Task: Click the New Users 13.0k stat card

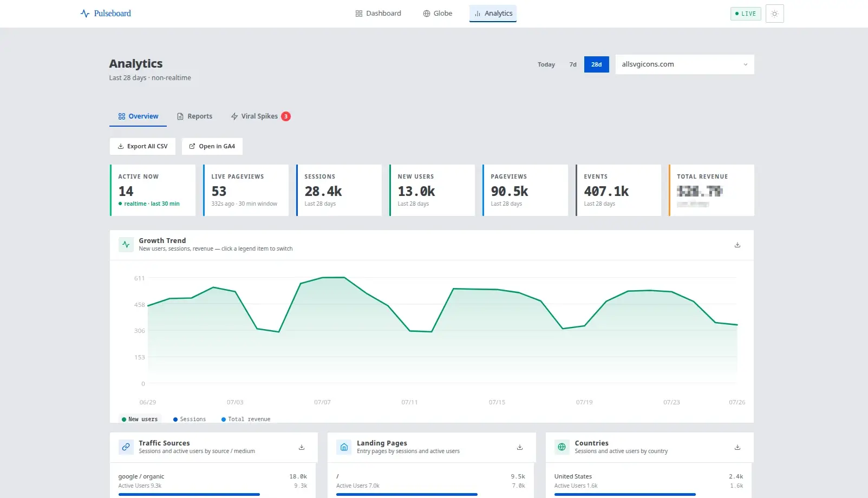Action: [432, 190]
